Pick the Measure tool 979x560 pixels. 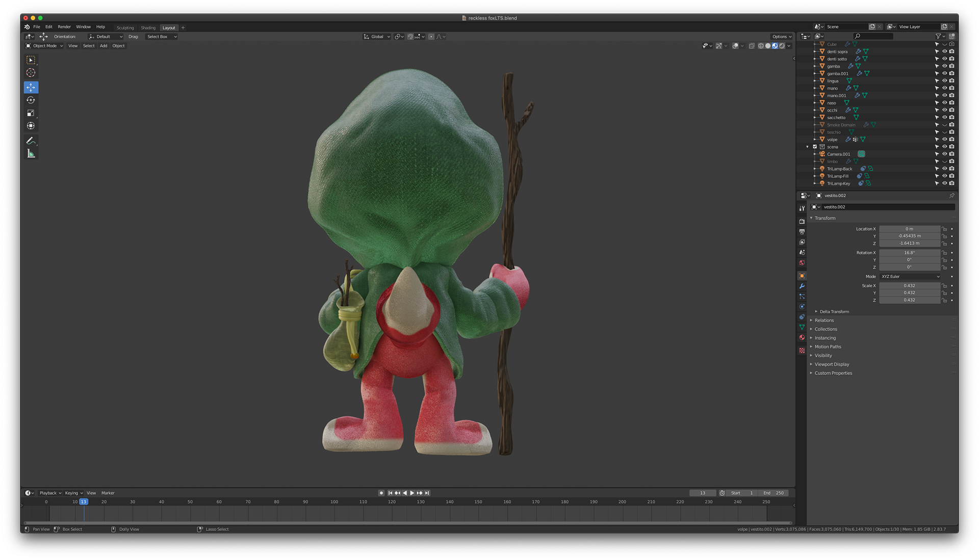click(x=31, y=154)
